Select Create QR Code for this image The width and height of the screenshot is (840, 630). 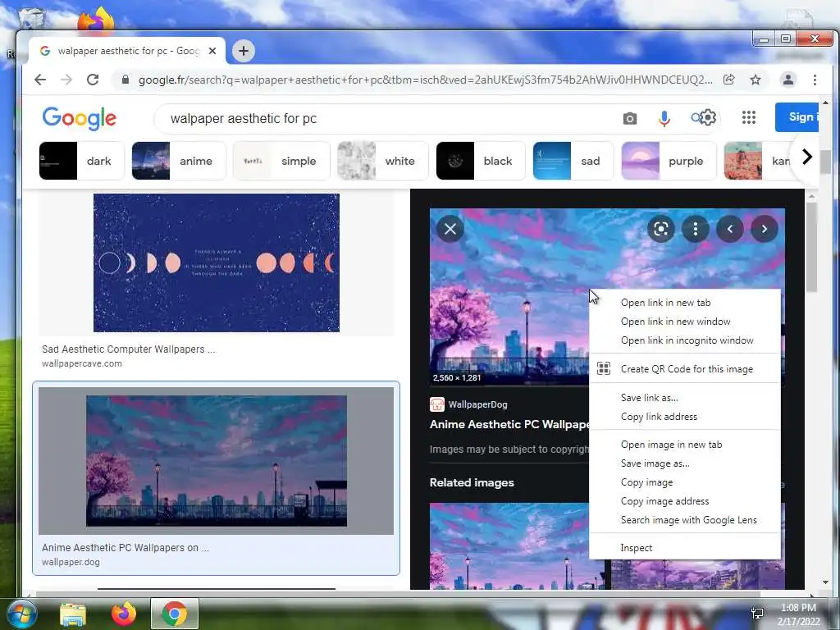pyautogui.click(x=685, y=368)
